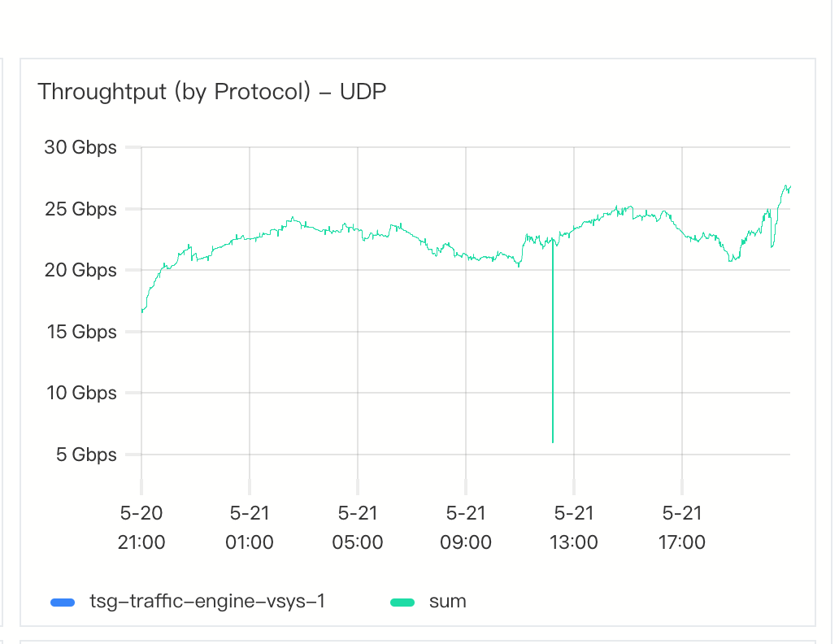Screen dimensions: 839x644
Task: Toggle the sum series legend label
Action: pos(447,602)
